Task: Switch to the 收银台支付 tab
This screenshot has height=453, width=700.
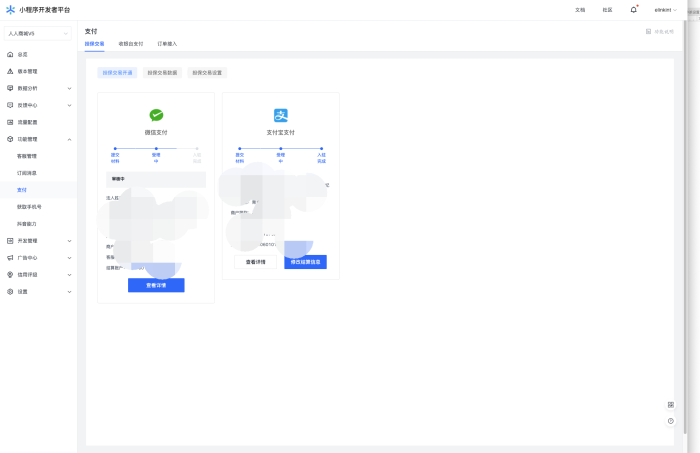Action: [x=131, y=44]
